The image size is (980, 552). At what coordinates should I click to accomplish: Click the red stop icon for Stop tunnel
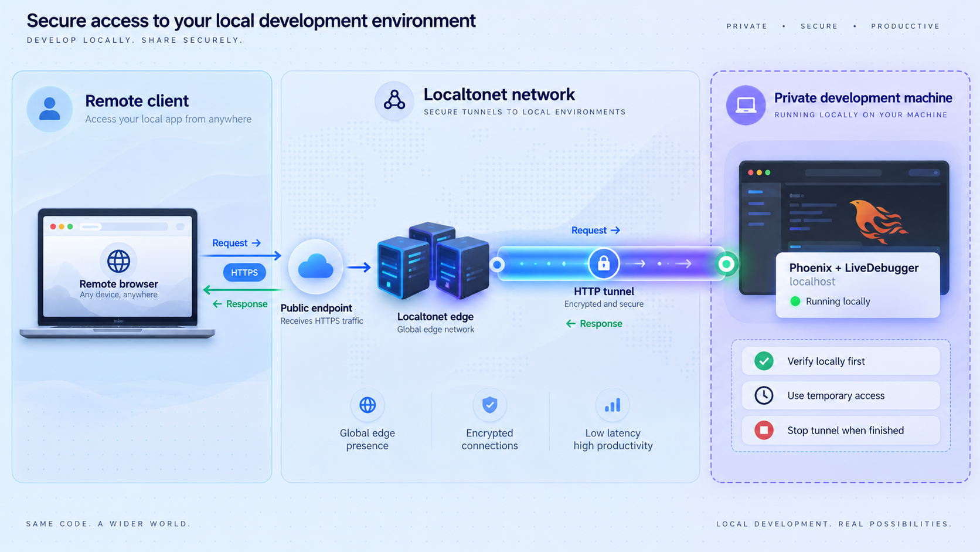click(x=764, y=430)
